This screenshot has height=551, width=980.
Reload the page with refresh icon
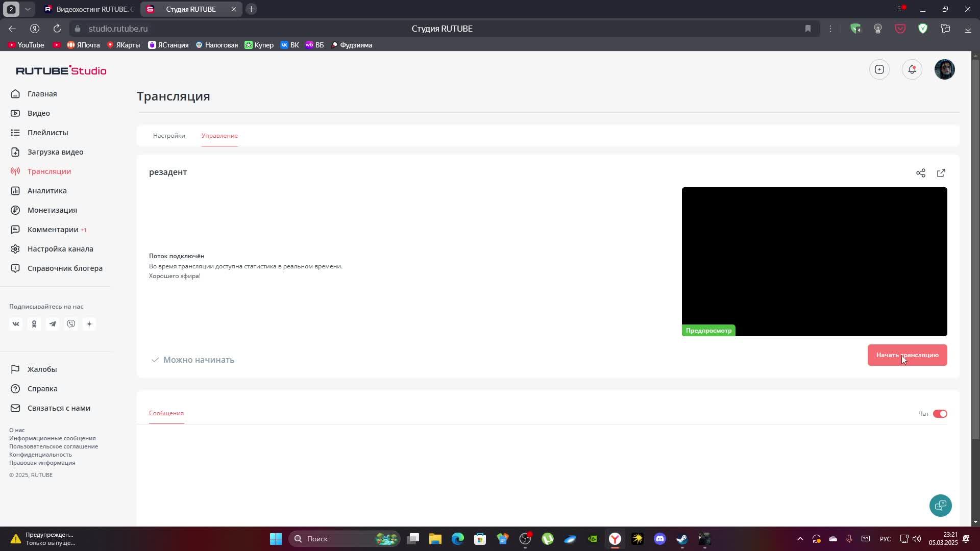pyautogui.click(x=57, y=29)
